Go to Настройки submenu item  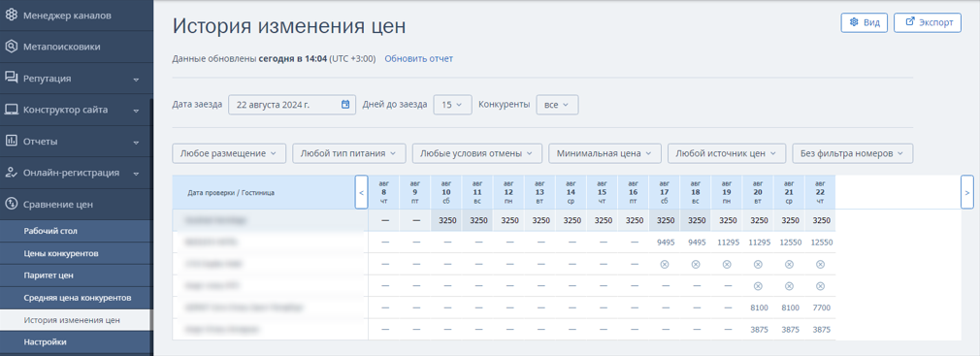(x=76, y=342)
